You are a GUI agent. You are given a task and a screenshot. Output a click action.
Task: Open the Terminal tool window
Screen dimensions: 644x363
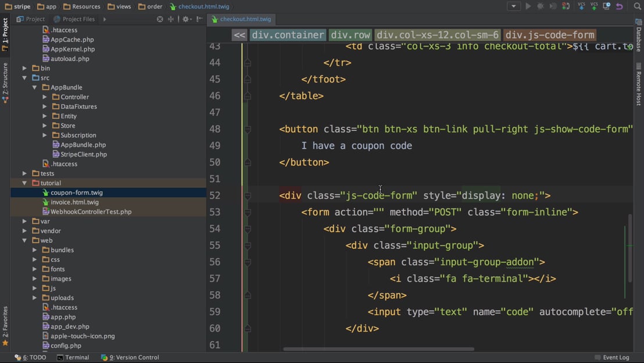pyautogui.click(x=73, y=357)
